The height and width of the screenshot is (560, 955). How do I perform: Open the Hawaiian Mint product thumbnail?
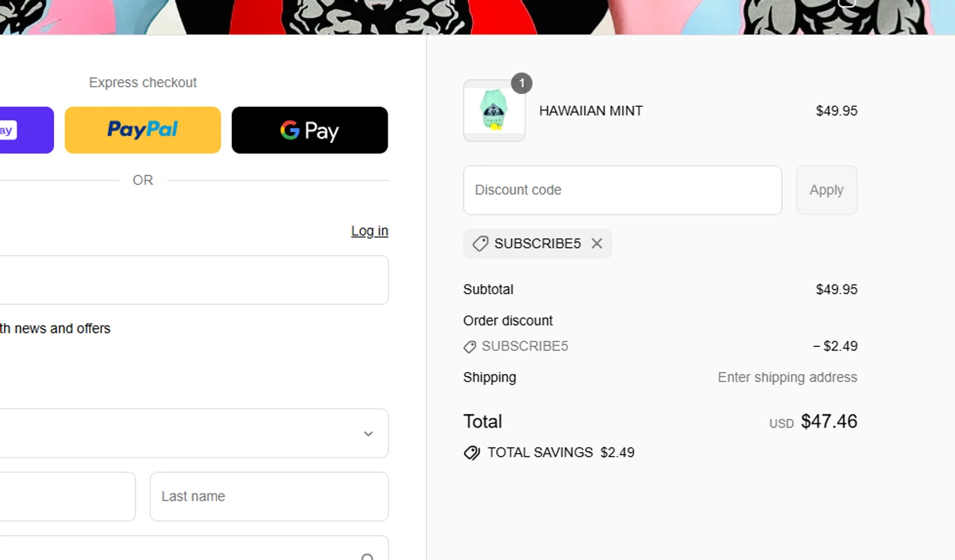[494, 111]
